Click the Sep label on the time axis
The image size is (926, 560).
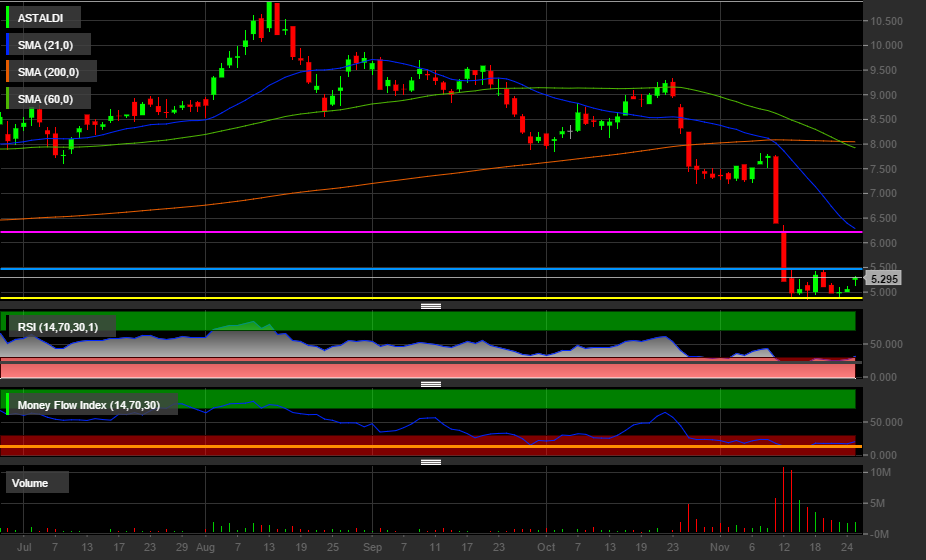[x=373, y=548]
